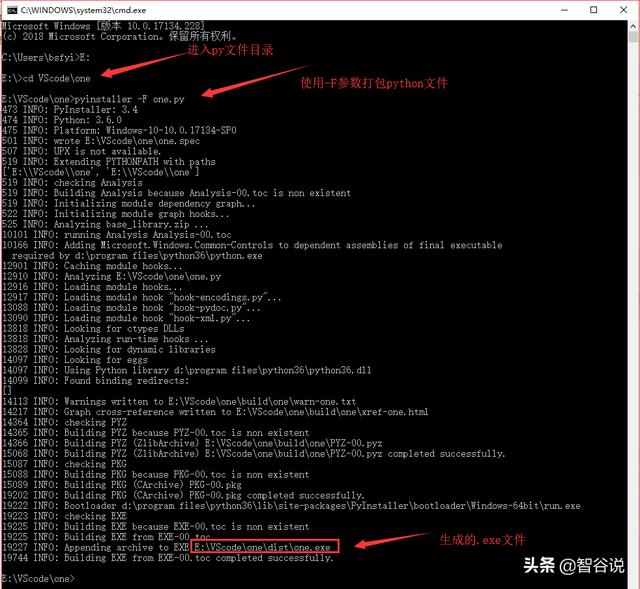This screenshot has height=589, width=640.
Task: Click 'Looking for ctypes DLLs' line
Action: [93, 329]
